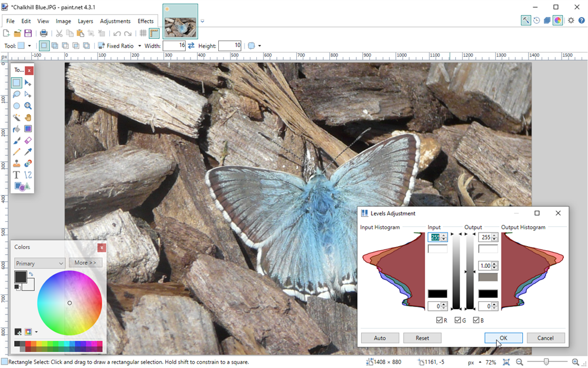588x368 pixels.
Task: Open the Primary color dropdown
Action: (39, 263)
